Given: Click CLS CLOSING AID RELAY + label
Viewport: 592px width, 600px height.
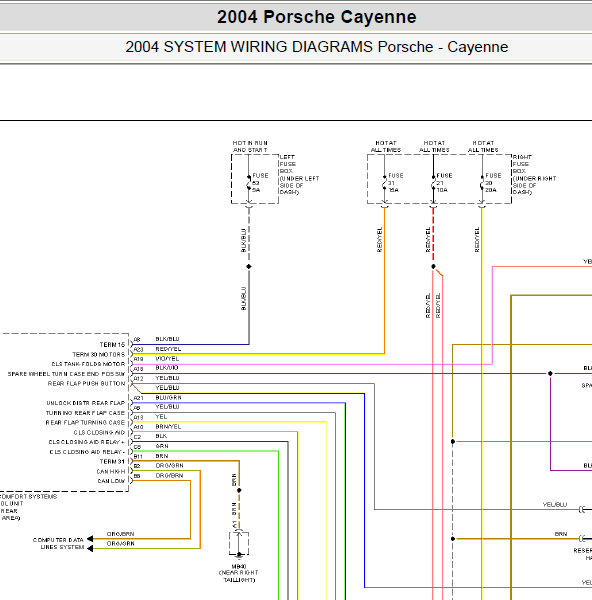Looking at the screenshot, I should 87,442.
